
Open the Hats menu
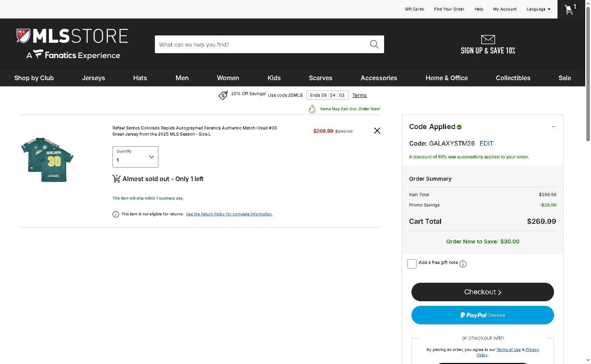pyautogui.click(x=140, y=78)
